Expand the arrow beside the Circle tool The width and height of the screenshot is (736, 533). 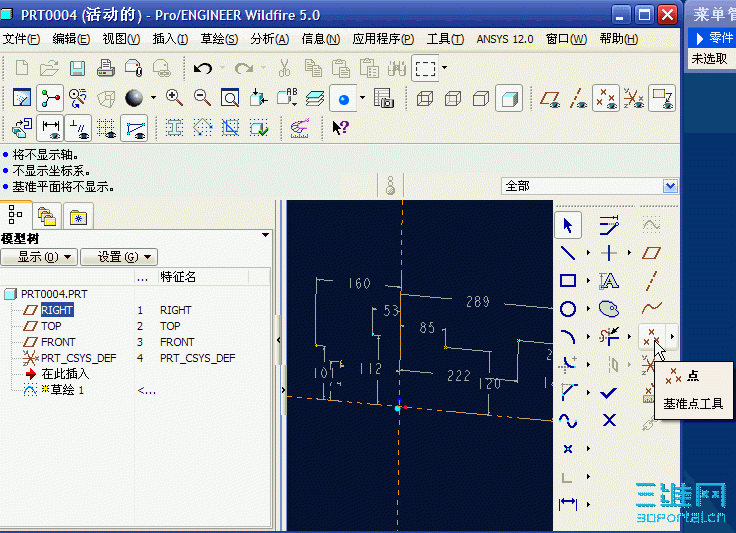point(588,309)
